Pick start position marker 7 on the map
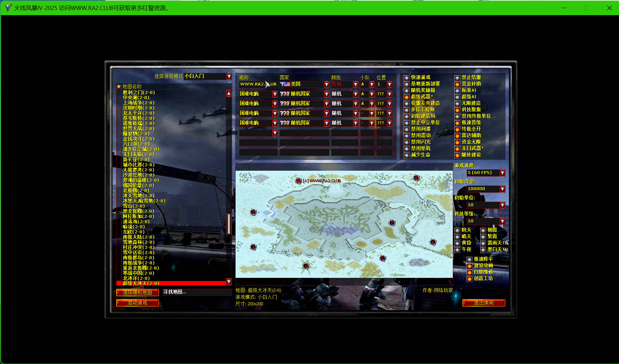Image resolution: width=619 pixels, height=364 pixels. [x=392, y=223]
